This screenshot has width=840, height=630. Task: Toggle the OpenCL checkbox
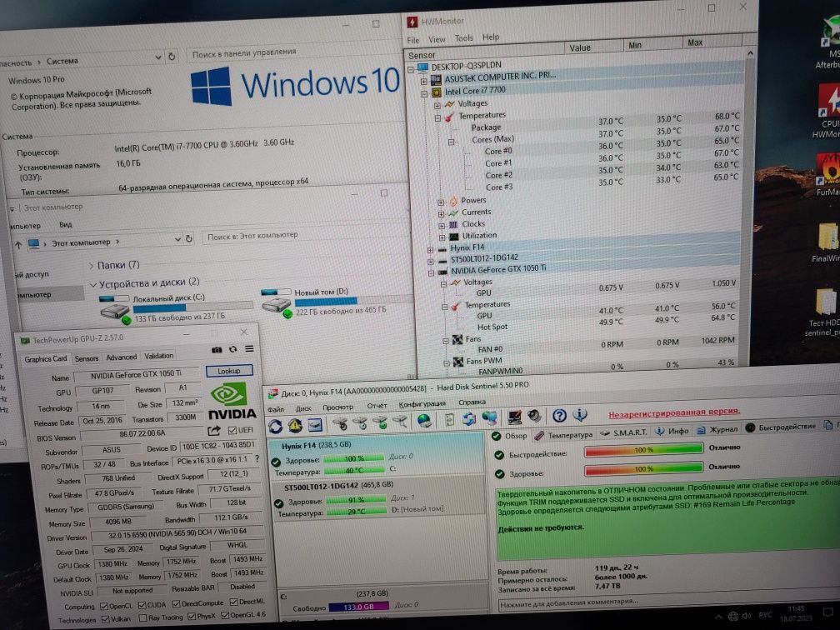pos(104,607)
